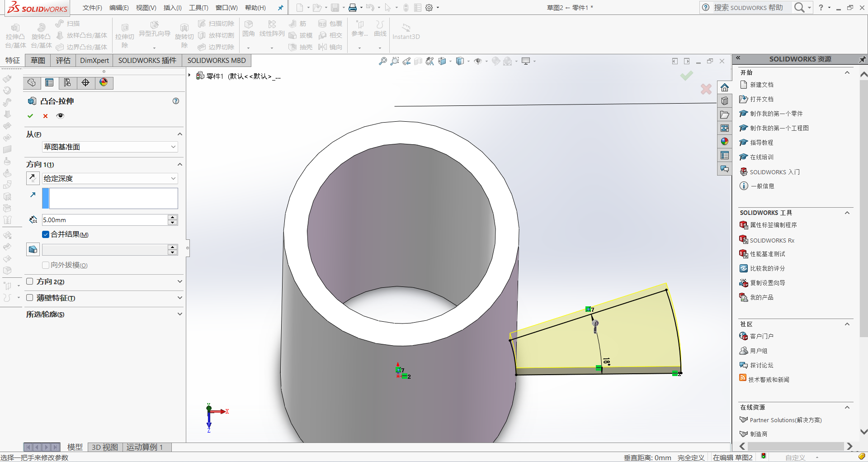Open the 草图基准面 dropdown
Screen dimensions: 868x462
(x=109, y=147)
